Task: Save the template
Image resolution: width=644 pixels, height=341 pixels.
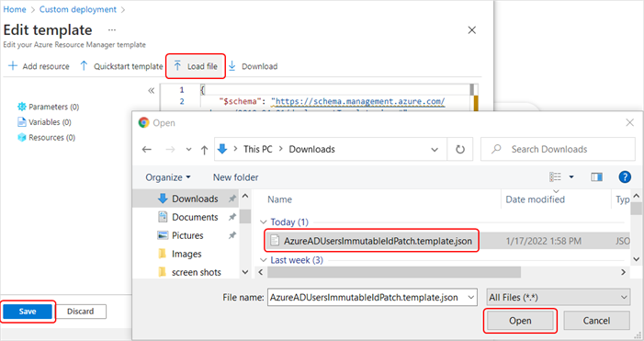Action: pyautogui.click(x=28, y=312)
